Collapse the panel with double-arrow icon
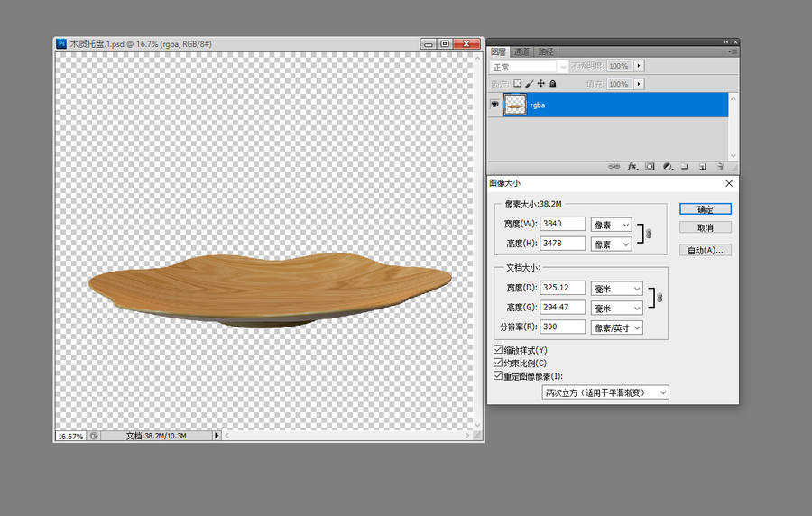 (x=725, y=41)
